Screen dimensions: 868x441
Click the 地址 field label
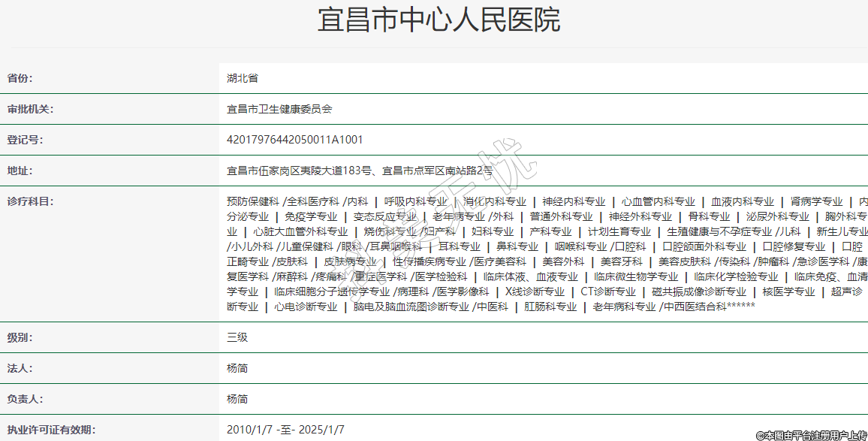(20, 171)
